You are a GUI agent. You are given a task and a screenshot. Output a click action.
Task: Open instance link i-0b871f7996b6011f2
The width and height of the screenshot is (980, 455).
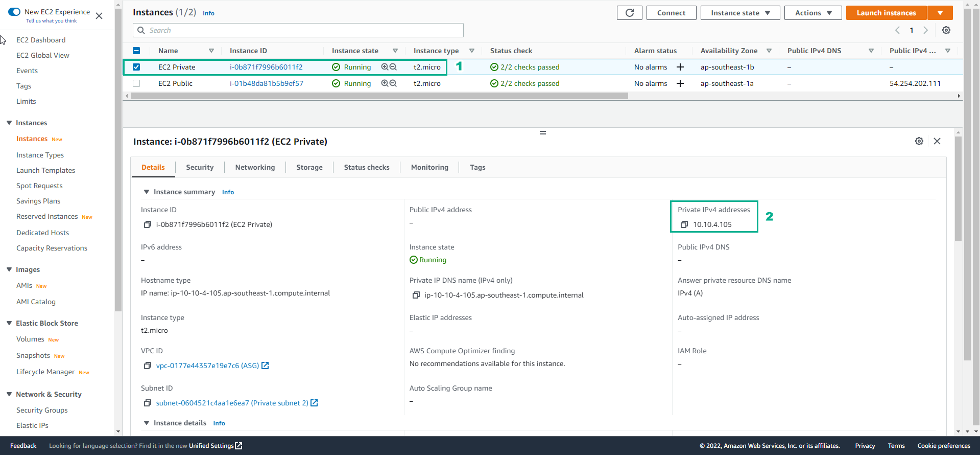coord(266,67)
